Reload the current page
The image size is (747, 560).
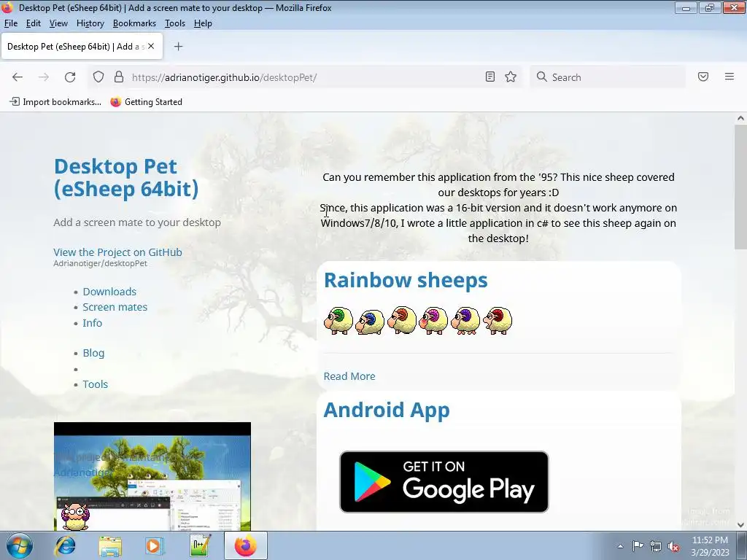pyautogui.click(x=70, y=77)
